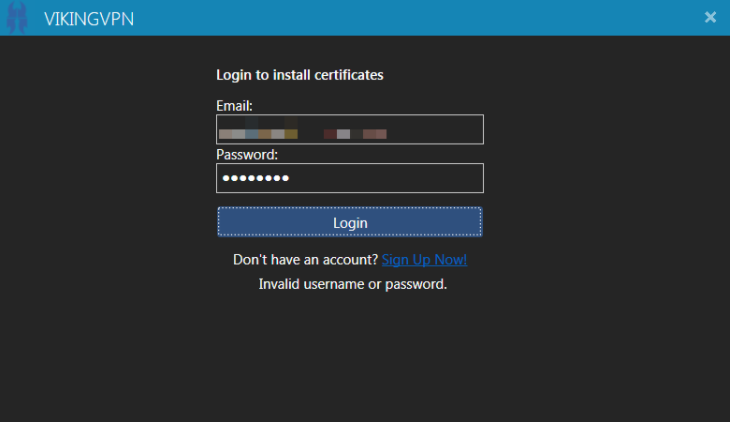Viewport: 730px width, 422px height.
Task: Click the "Invalid username or password." message
Action: click(x=352, y=284)
